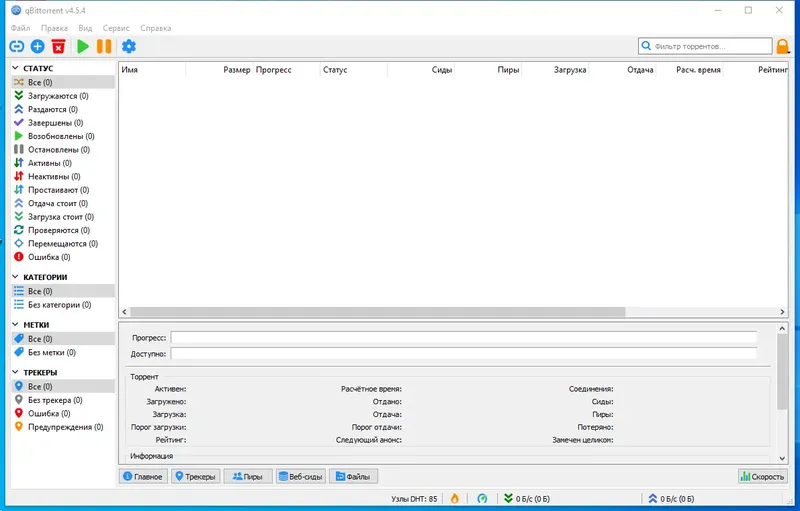Open the Сервис menu
Screen dimensions: 800x511
[x=116, y=28]
